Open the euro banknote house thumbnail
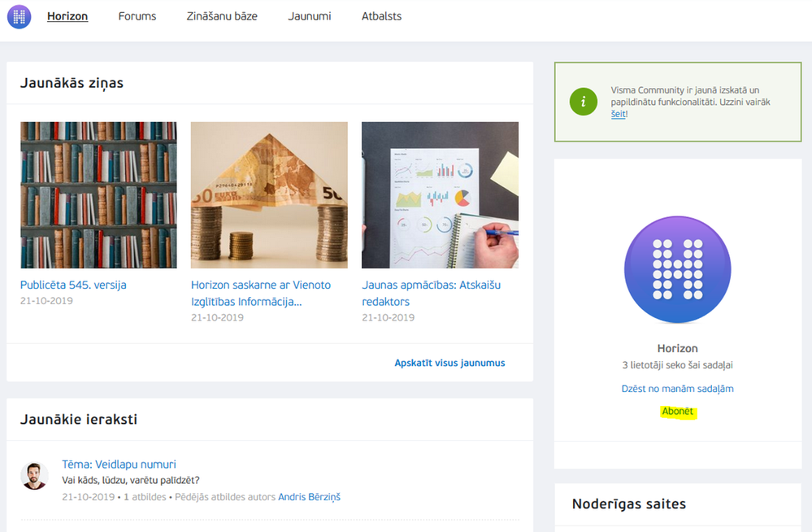812x532 pixels. [x=269, y=195]
